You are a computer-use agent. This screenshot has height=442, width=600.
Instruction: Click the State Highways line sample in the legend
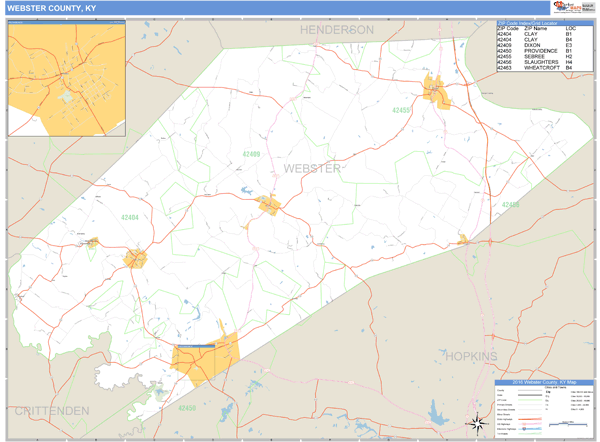[x=530, y=419]
